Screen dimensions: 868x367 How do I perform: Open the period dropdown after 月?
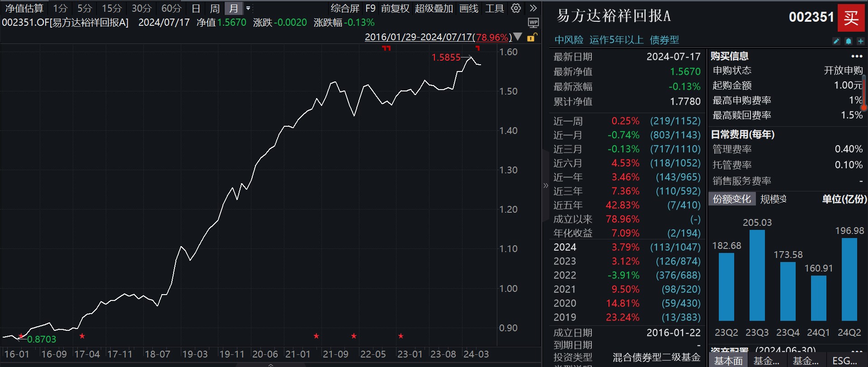pyautogui.click(x=248, y=8)
